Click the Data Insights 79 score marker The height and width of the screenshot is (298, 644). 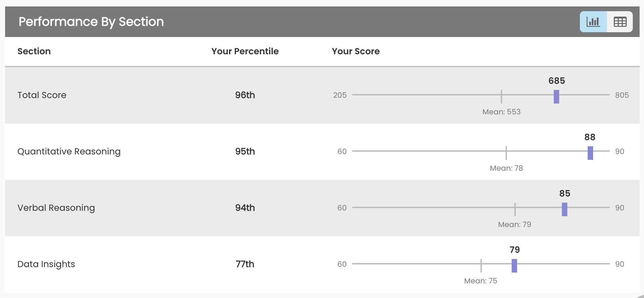coord(514,266)
